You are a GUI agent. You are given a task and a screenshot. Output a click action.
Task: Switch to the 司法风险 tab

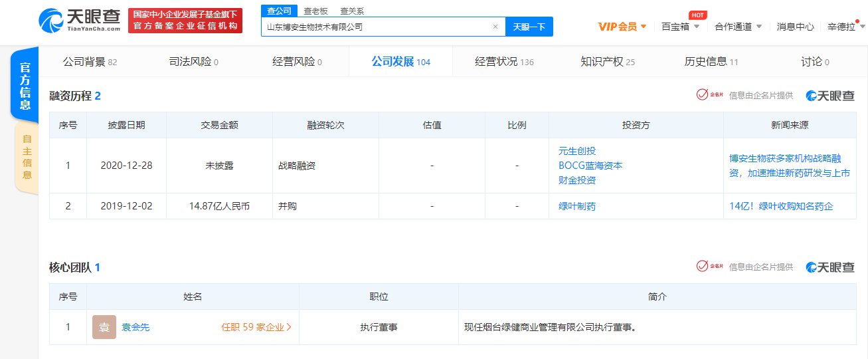tap(193, 62)
